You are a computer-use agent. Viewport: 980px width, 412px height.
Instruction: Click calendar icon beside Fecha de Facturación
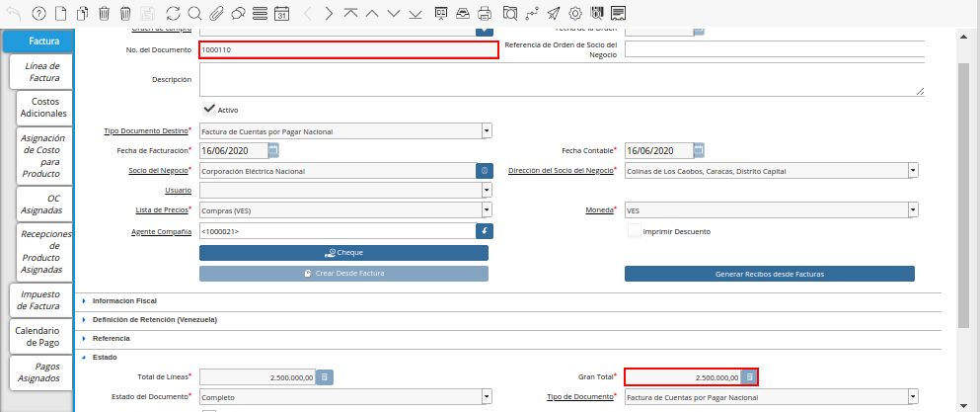[273, 150]
